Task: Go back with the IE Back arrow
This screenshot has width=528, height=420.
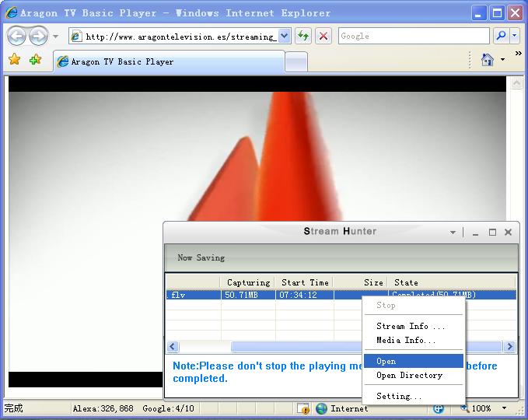Action: pos(16,36)
